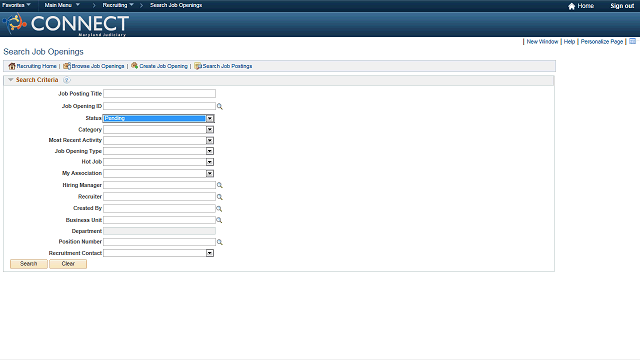Click the Create Job Opening link text
The width and height of the screenshot is (640, 360).
pyautogui.click(x=163, y=66)
